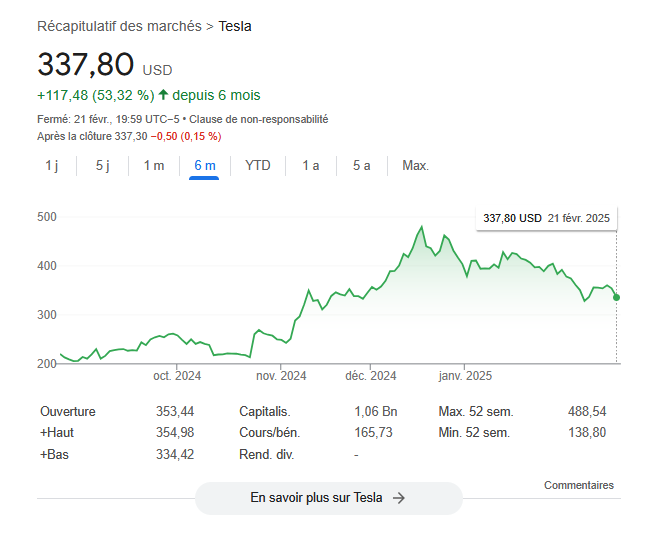
Task: Click the Capitalis. label
Action: (x=265, y=411)
